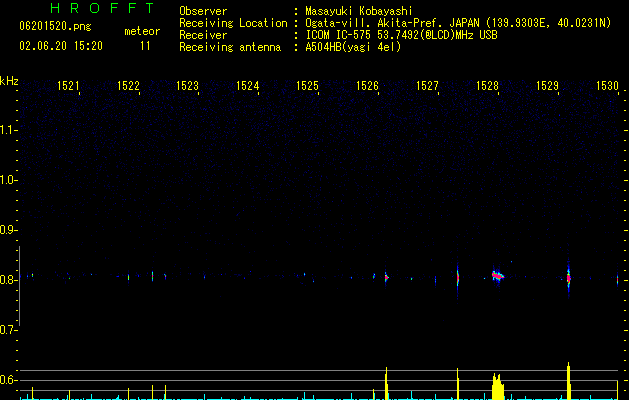Select observer name Masayuki Kobayashi
This screenshot has height=400, width=629.
(x=359, y=11)
